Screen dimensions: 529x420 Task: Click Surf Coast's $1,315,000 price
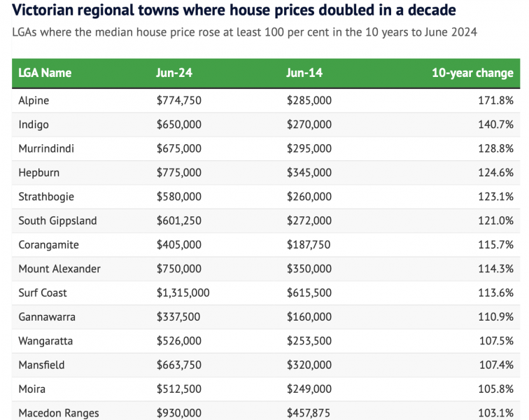[183, 293]
